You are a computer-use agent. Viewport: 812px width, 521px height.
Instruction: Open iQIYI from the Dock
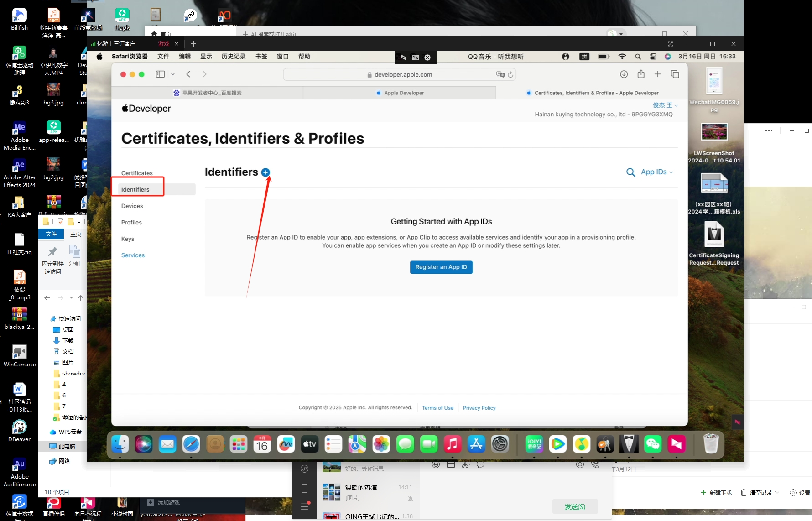pyautogui.click(x=534, y=444)
